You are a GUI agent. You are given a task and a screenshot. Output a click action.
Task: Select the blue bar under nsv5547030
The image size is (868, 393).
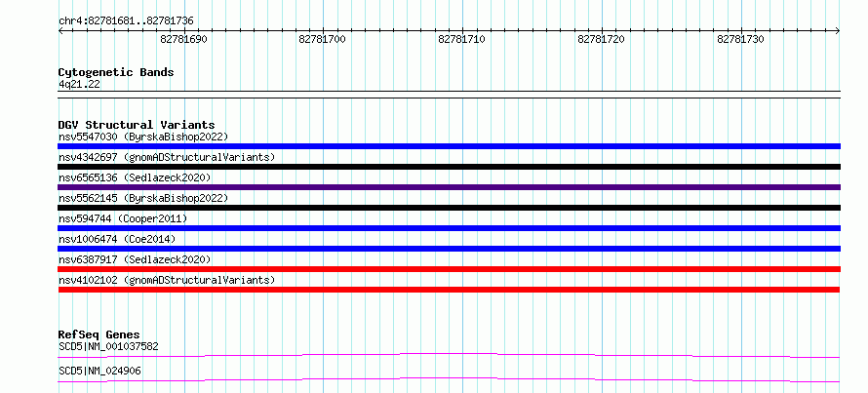[x=449, y=146]
